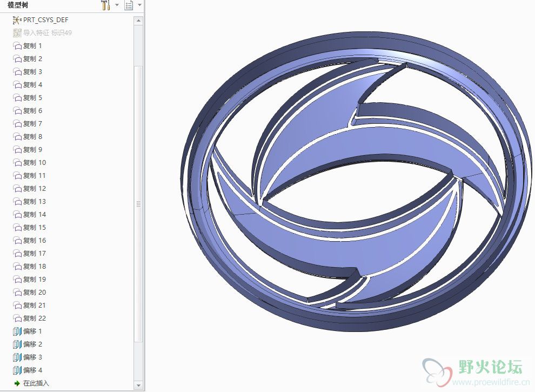Click the 模型树 panel title
The height and width of the screenshot is (392, 535).
[18, 5]
